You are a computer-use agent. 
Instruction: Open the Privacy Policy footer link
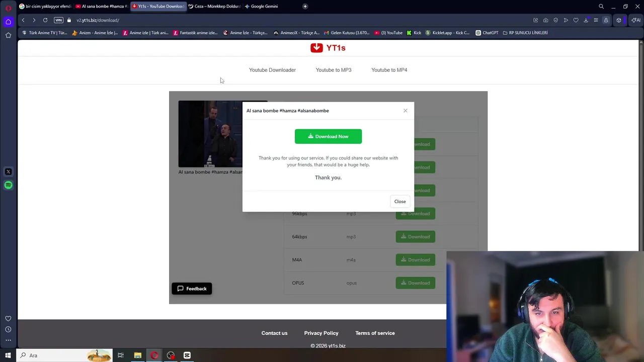coord(321,333)
